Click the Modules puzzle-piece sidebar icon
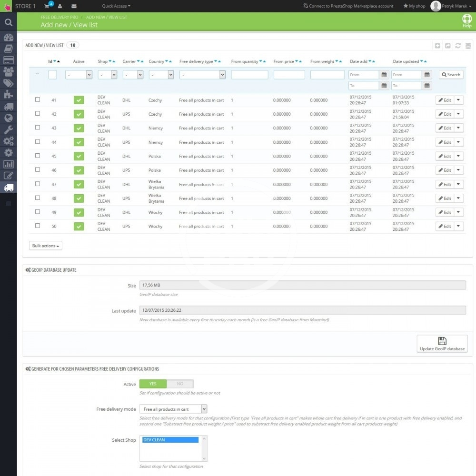476x476 pixels. (8, 95)
